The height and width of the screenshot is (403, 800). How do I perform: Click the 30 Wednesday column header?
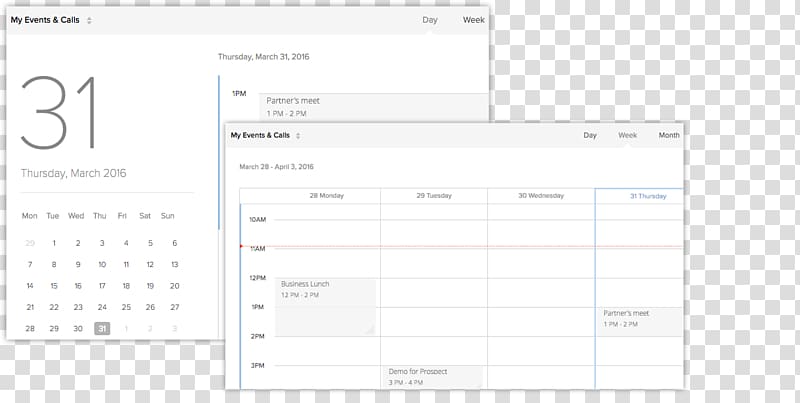541,196
